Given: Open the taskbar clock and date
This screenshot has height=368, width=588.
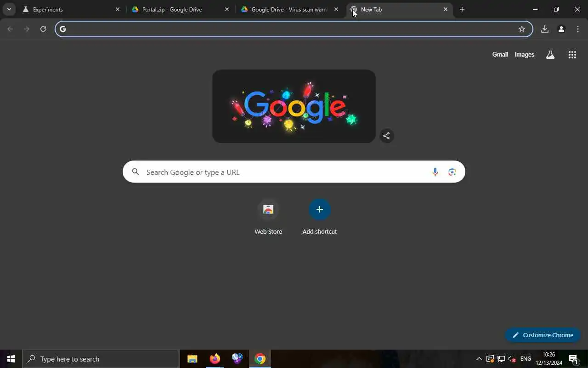Looking at the screenshot, I should click(x=549, y=359).
